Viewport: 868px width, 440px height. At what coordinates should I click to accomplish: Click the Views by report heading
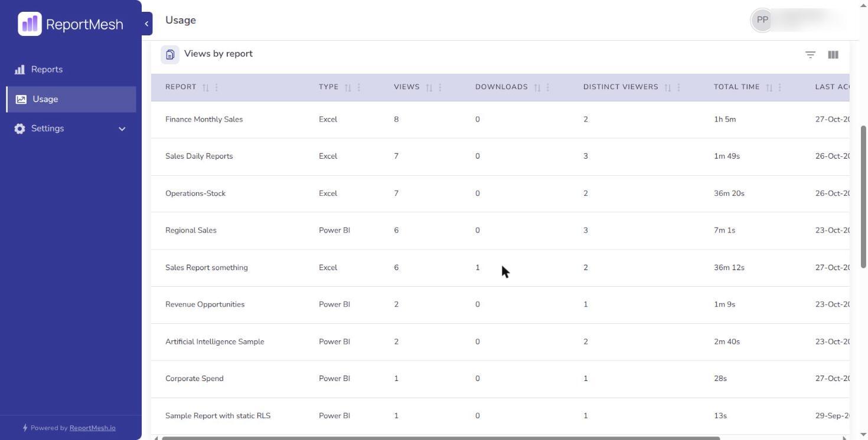tap(218, 54)
